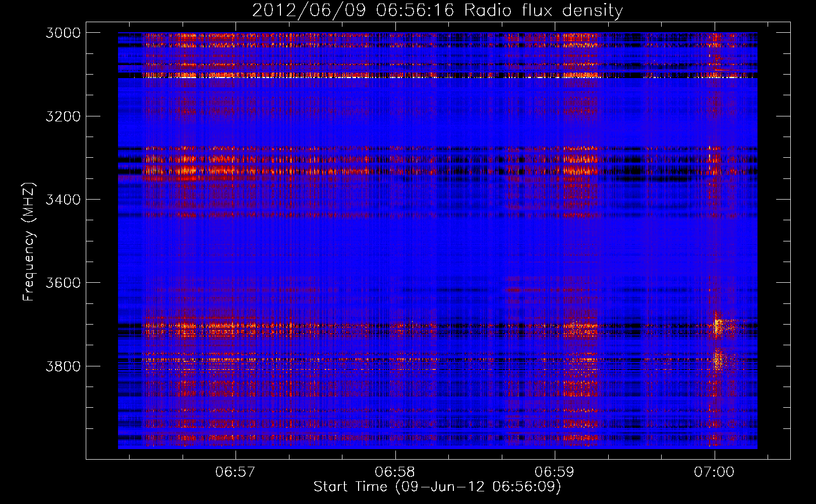Click the 06:58 time axis label
The width and height of the screenshot is (816, 504).
(x=395, y=472)
